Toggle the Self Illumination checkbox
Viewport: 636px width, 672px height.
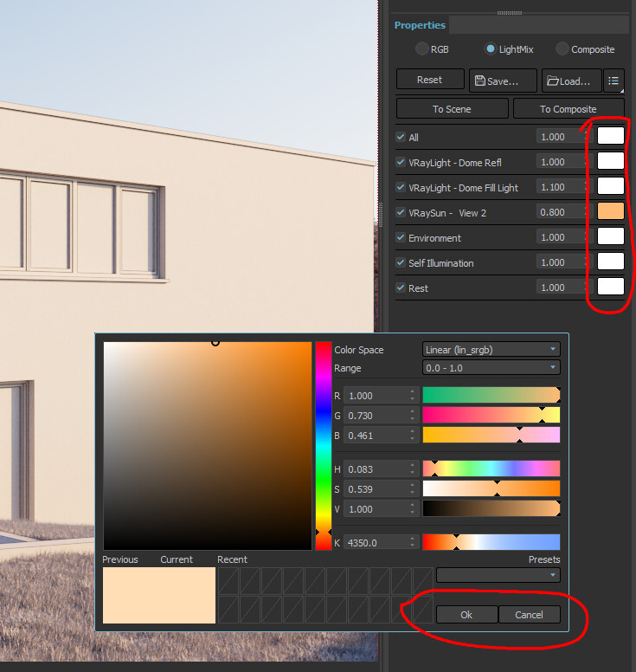(x=401, y=262)
